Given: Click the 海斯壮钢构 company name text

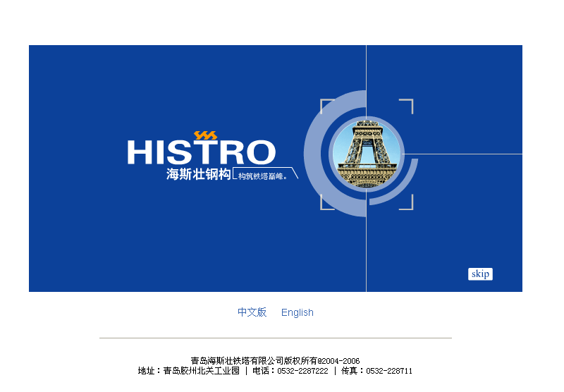Looking at the screenshot, I should [x=198, y=174].
